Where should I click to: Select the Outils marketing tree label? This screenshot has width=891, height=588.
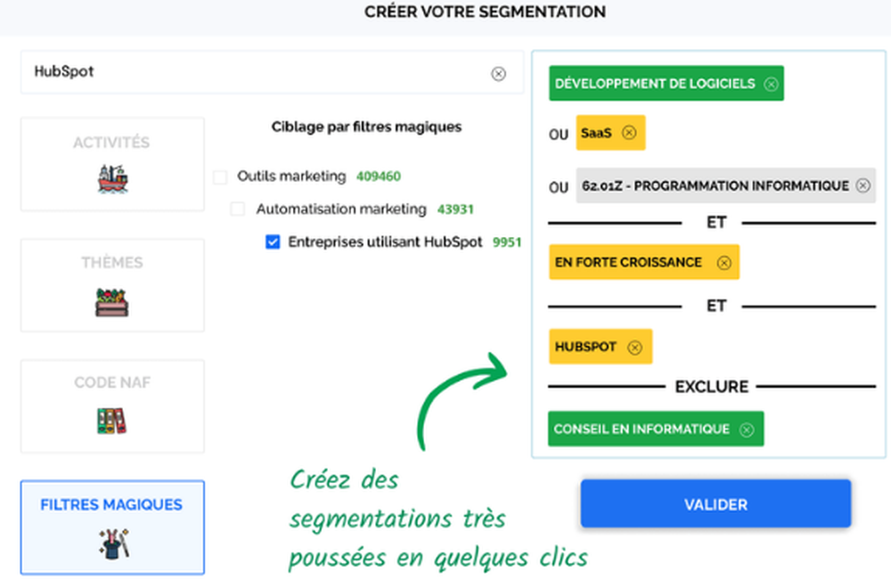290,176
